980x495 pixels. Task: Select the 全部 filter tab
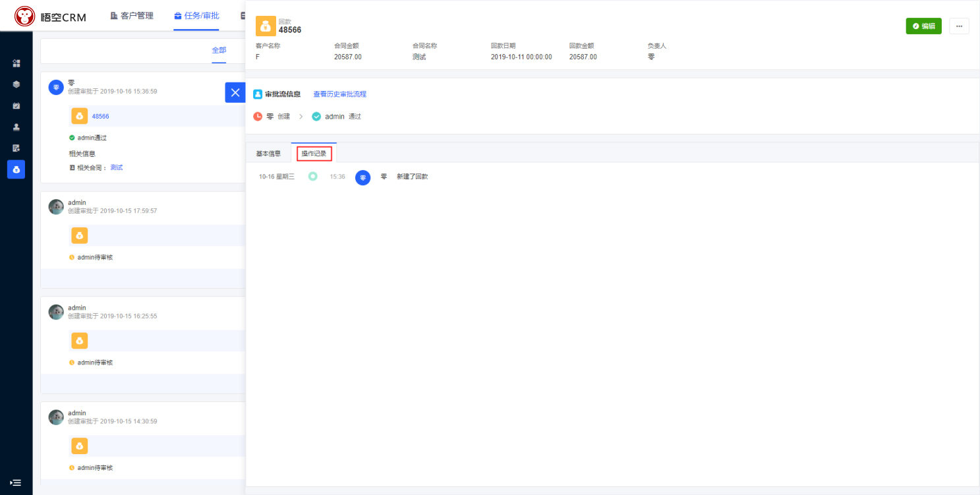coord(219,50)
